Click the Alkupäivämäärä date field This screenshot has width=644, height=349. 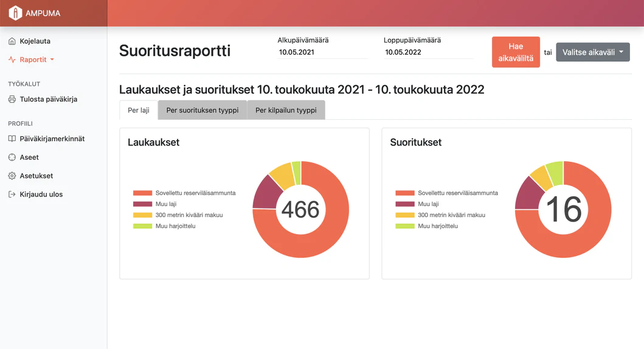point(322,52)
